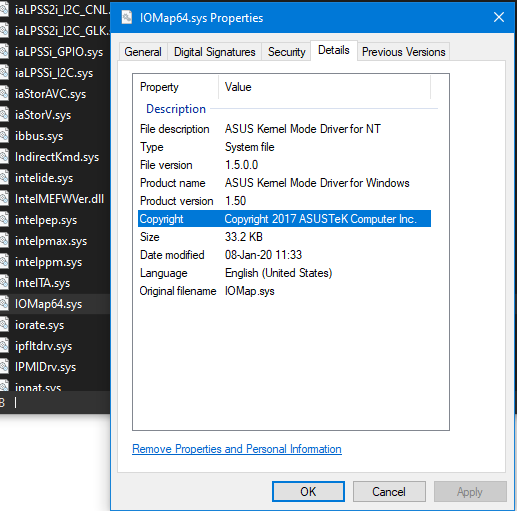Click the file icon beside iorate.sys
The width and height of the screenshot is (517, 511).
(4, 325)
